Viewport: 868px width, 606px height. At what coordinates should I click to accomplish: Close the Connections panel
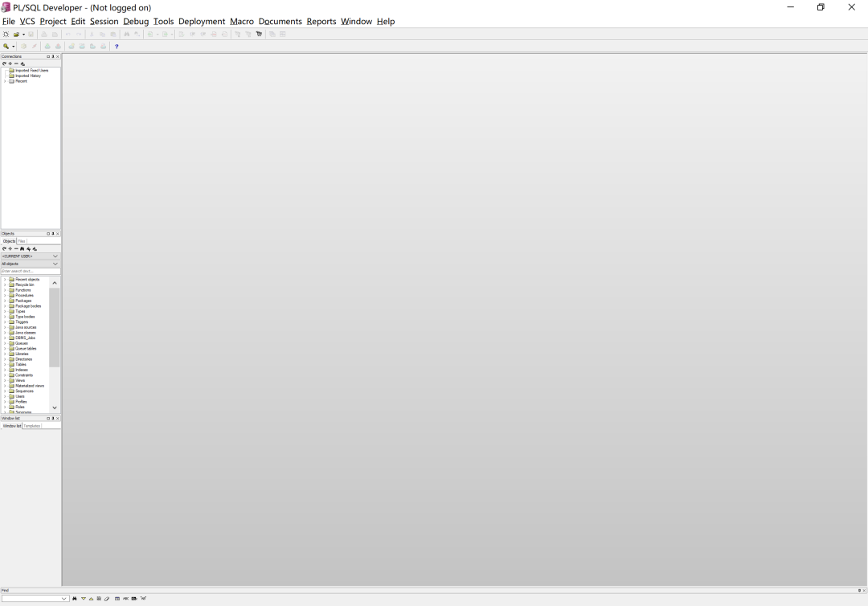pyautogui.click(x=58, y=56)
